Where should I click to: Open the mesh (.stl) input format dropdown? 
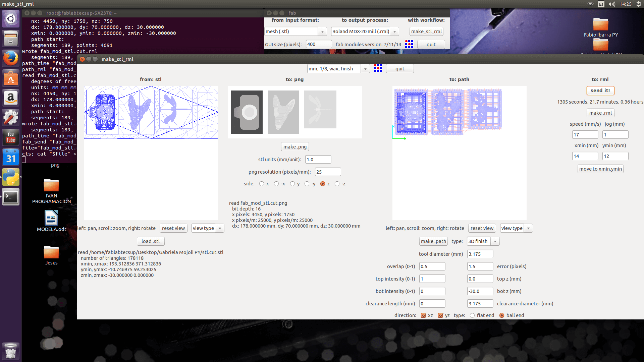pos(295,32)
